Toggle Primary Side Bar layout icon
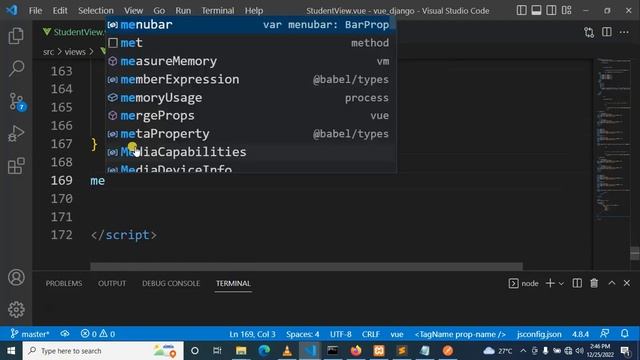 click(521, 11)
